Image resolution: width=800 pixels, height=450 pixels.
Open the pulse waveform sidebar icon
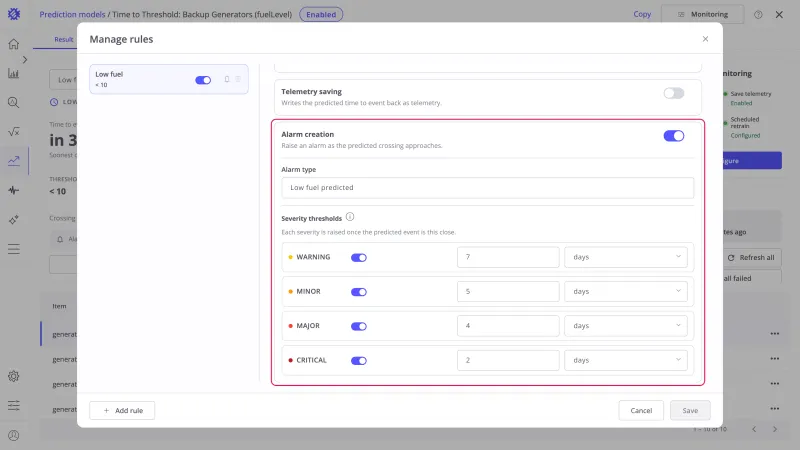point(14,190)
